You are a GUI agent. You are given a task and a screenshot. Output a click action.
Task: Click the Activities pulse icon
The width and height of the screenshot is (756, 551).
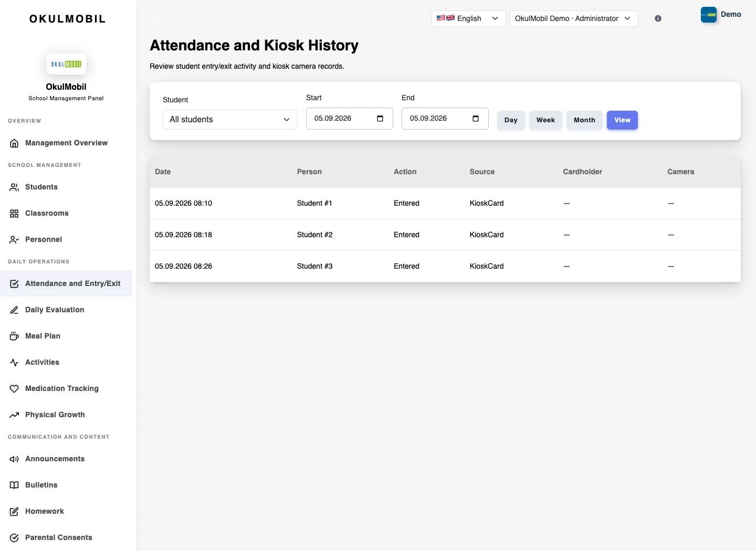[x=14, y=363]
